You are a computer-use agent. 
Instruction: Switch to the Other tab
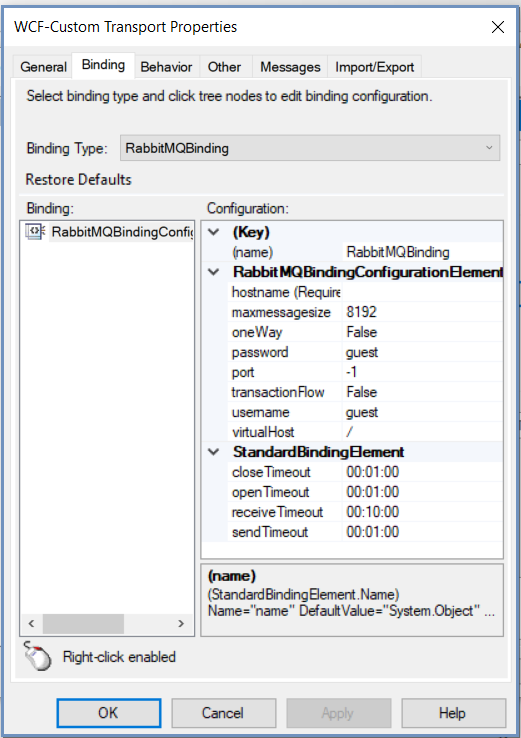click(224, 67)
